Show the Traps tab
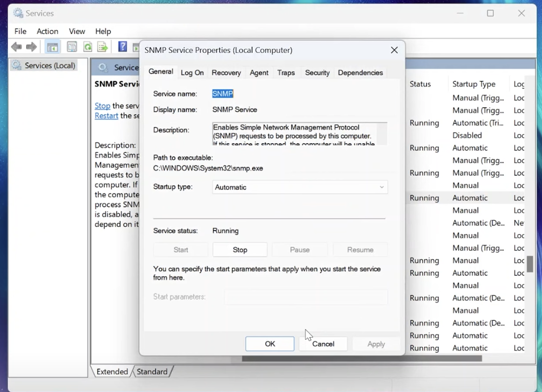This screenshot has width=542, height=392. [286, 73]
